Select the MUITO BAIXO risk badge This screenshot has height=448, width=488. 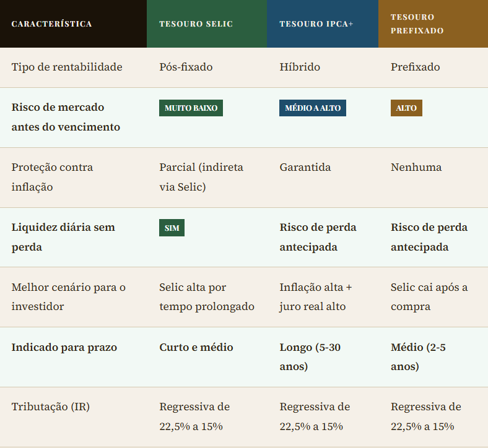191,108
